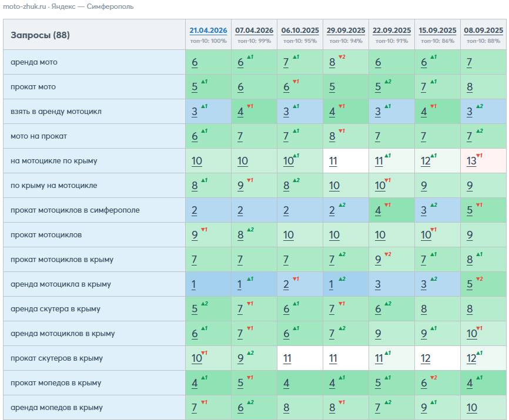
Task: Open position 6 for аренда мото on 21.04.2026
Action: pyautogui.click(x=195, y=62)
